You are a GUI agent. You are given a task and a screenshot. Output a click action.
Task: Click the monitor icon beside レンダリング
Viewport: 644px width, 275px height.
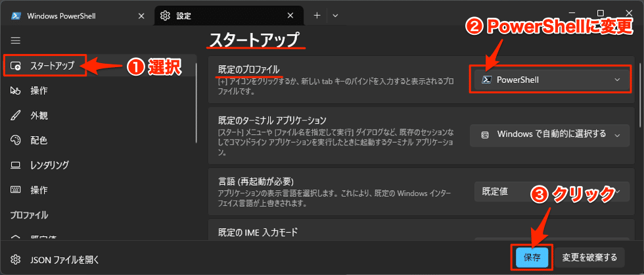tap(16, 165)
